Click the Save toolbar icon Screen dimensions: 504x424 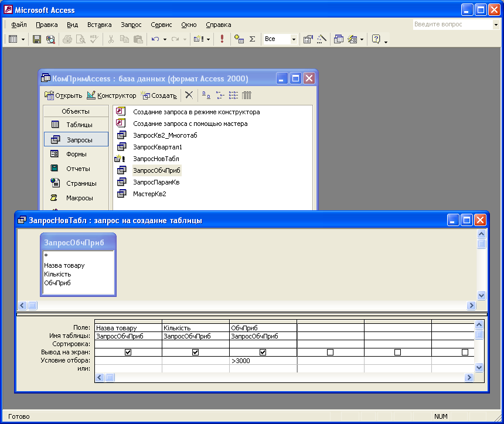[x=37, y=39]
